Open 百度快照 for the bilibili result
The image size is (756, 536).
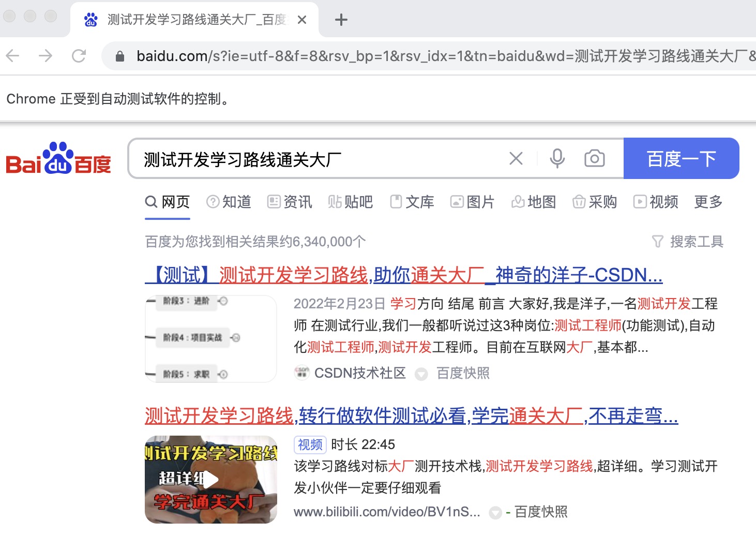tap(541, 512)
